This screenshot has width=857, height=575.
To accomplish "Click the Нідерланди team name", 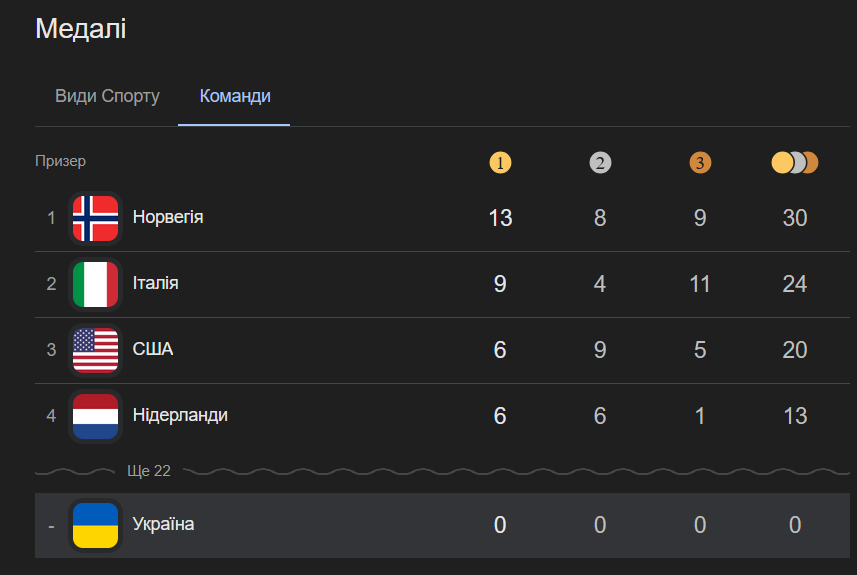I will tap(180, 415).
